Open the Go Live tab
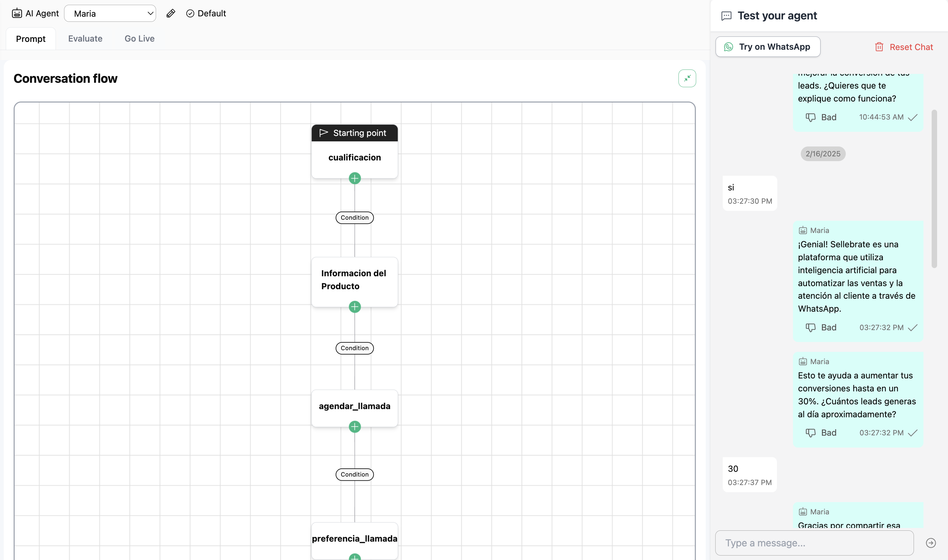 point(140,38)
